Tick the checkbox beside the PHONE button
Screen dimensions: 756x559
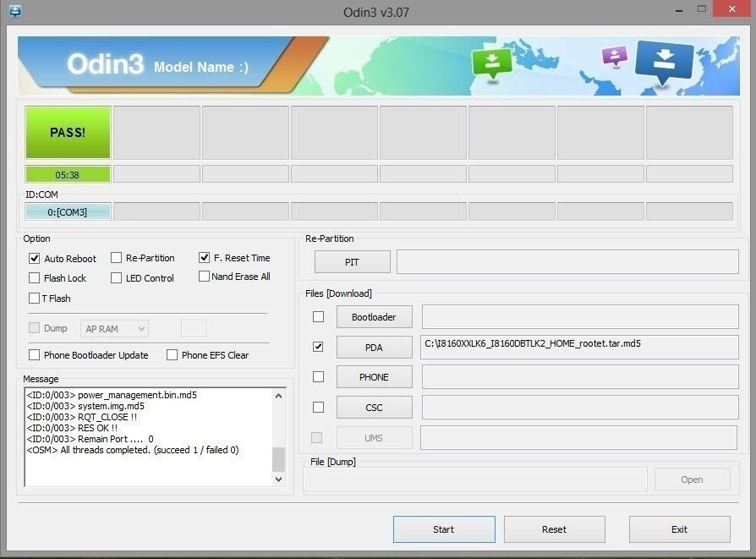(x=318, y=376)
